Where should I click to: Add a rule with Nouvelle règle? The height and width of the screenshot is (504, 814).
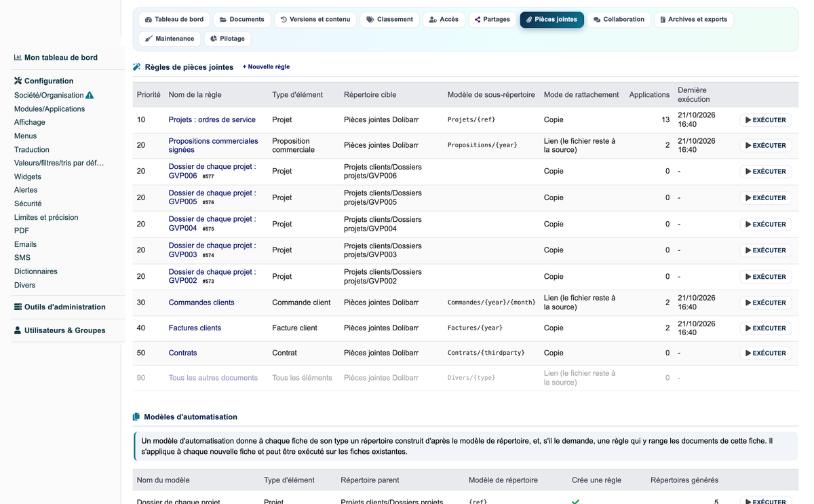[266, 67]
